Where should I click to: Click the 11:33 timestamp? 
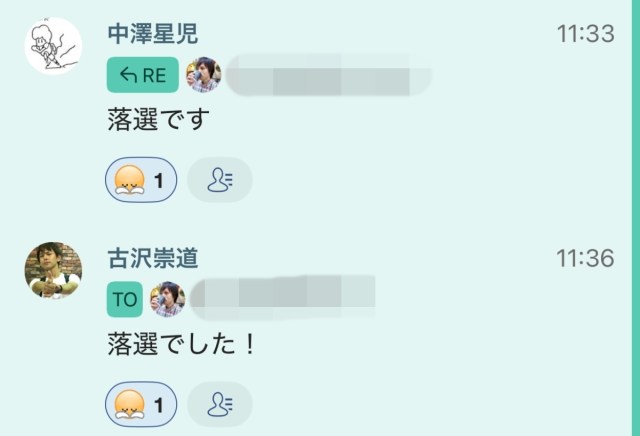tap(586, 34)
